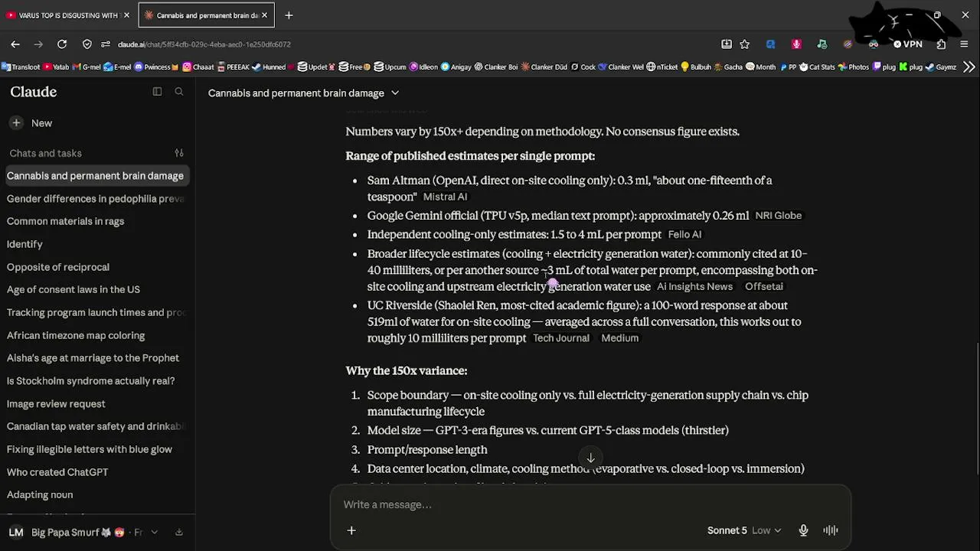Open the Month bookmark
The width and height of the screenshot is (980, 551).
761,67
